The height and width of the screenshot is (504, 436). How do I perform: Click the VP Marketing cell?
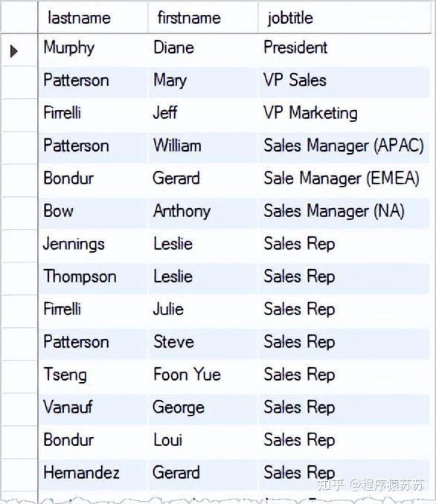point(344,115)
